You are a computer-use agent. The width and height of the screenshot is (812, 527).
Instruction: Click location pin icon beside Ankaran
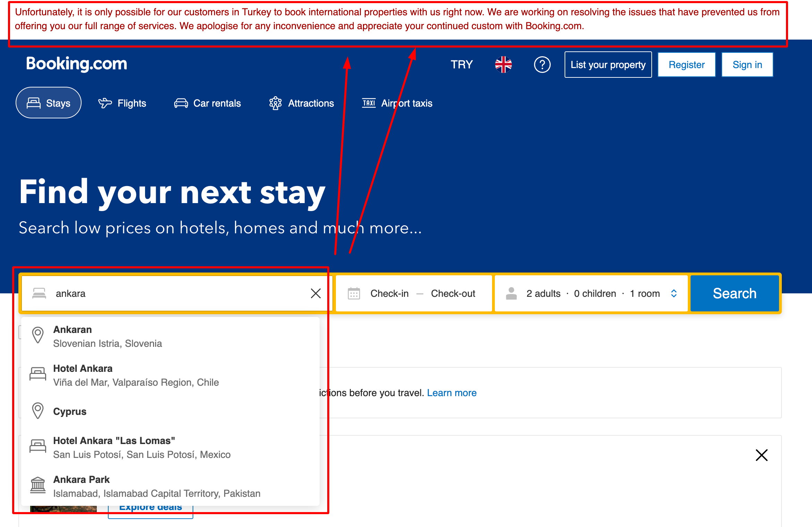click(x=38, y=335)
